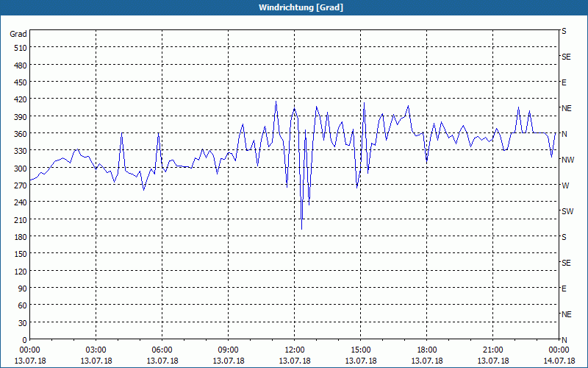Click the blue line's lowest dip just after 12:00

tap(302, 229)
